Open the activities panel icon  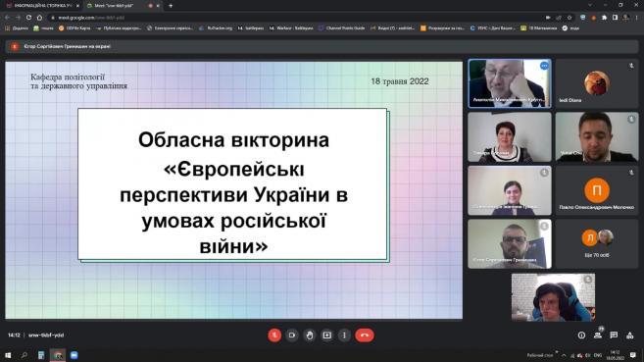[x=629, y=336]
